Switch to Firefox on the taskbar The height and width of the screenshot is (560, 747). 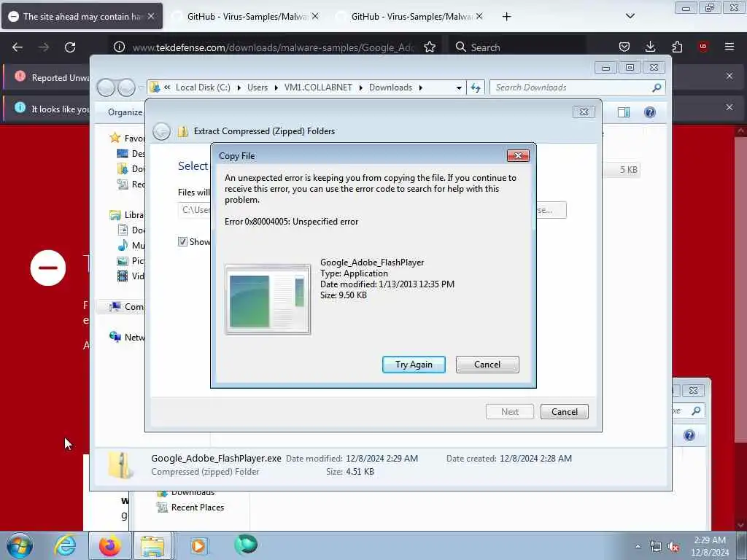pos(109,545)
